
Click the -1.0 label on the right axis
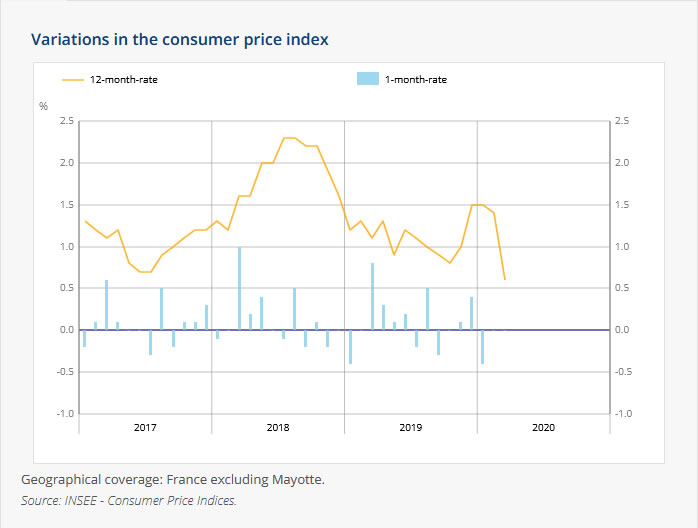click(x=625, y=413)
